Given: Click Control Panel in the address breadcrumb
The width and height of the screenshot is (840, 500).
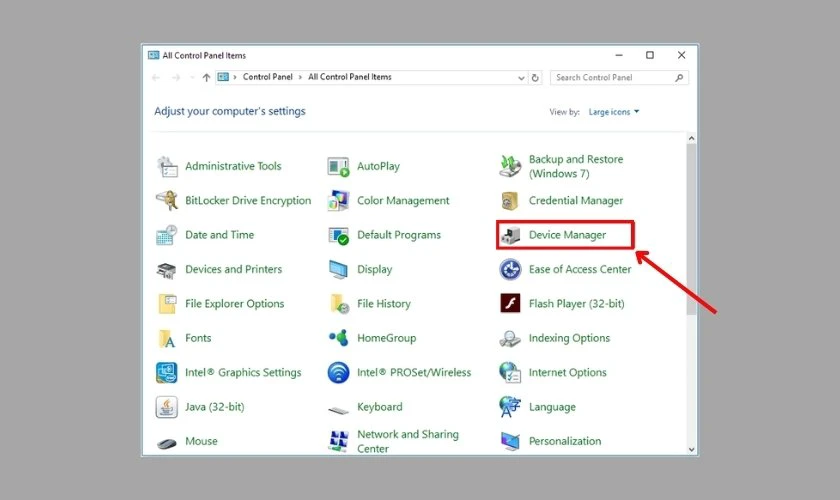Looking at the screenshot, I should point(267,78).
